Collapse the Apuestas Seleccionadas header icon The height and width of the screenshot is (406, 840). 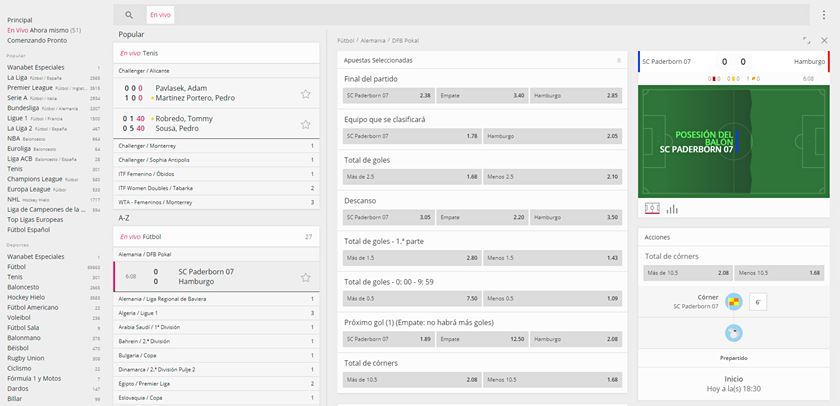619,61
